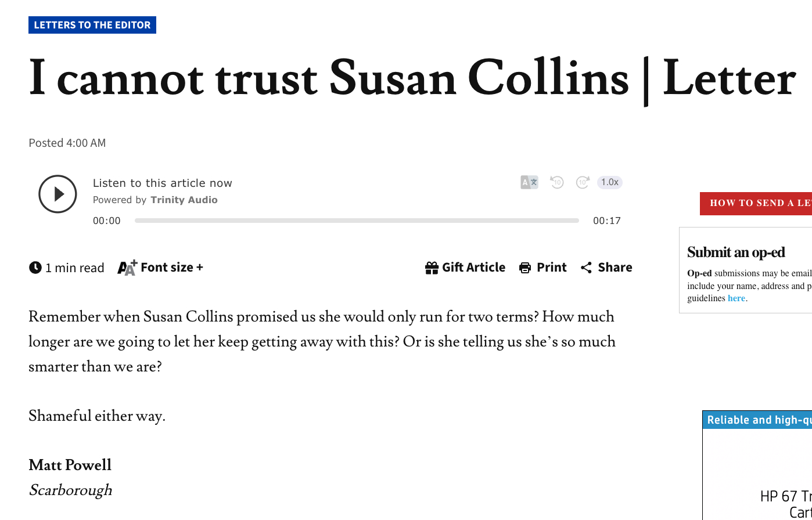Click the Submit an op-ed heading

click(x=736, y=252)
